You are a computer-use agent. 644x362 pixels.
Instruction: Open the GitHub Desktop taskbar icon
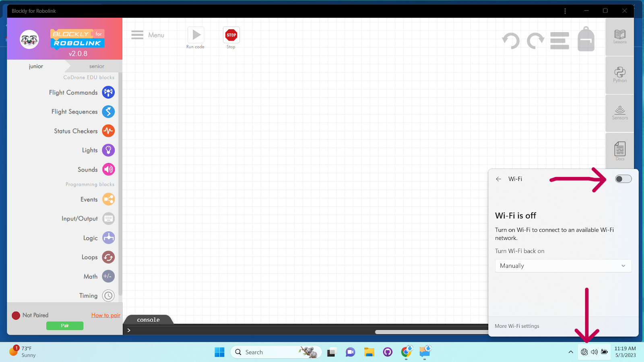388,352
